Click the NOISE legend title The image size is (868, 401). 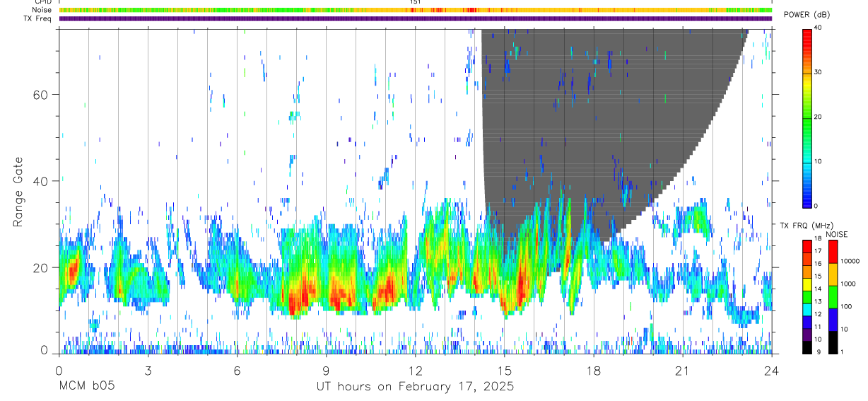[x=836, y=234]
